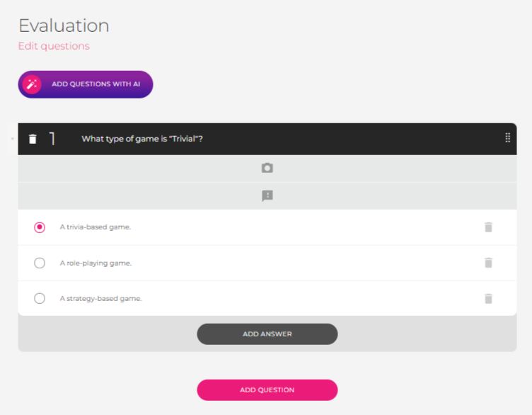Viewport: 532px width, 415px height.
Task: Click the Add Answer button
Action: (267, 334)
